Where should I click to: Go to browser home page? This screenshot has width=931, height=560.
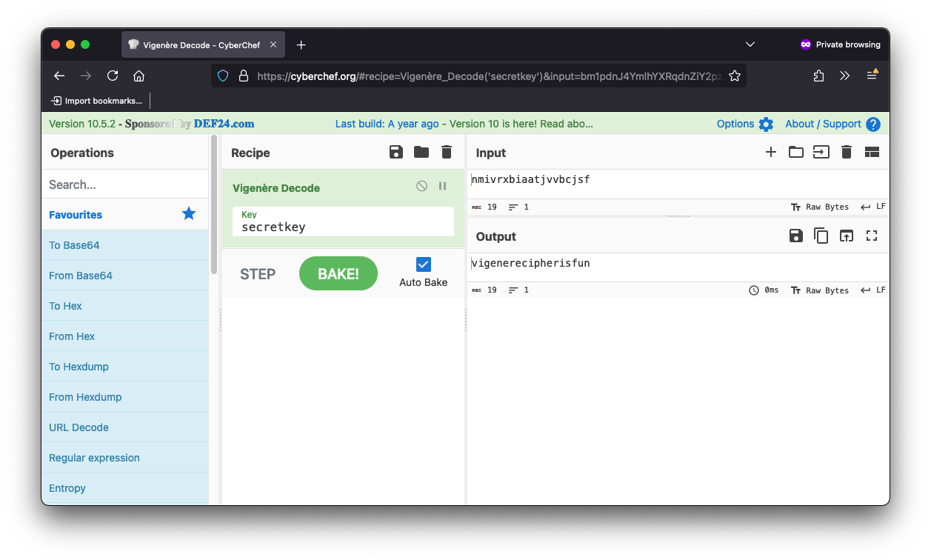139,76
